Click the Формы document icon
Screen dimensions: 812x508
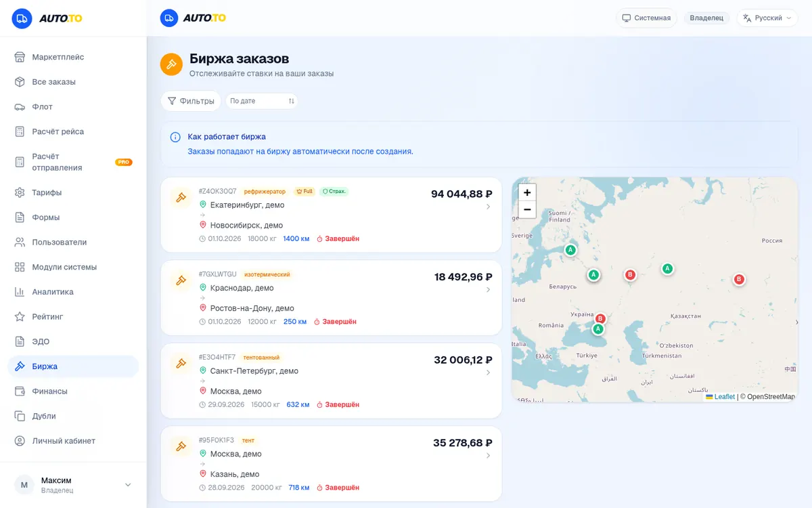[x=20, y=217]
